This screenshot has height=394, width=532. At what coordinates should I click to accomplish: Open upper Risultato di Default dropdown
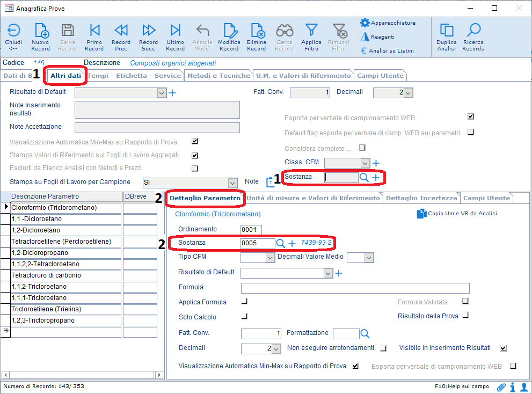tap(162, 93)
